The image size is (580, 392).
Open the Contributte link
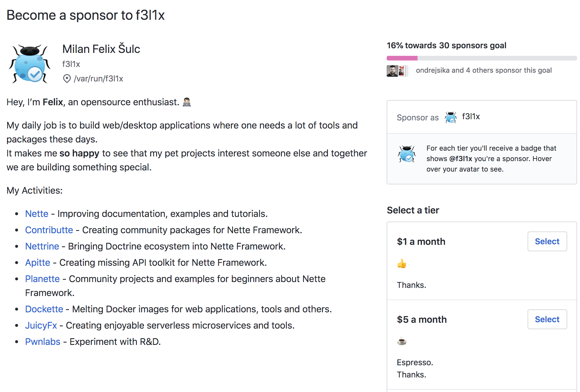49,230
